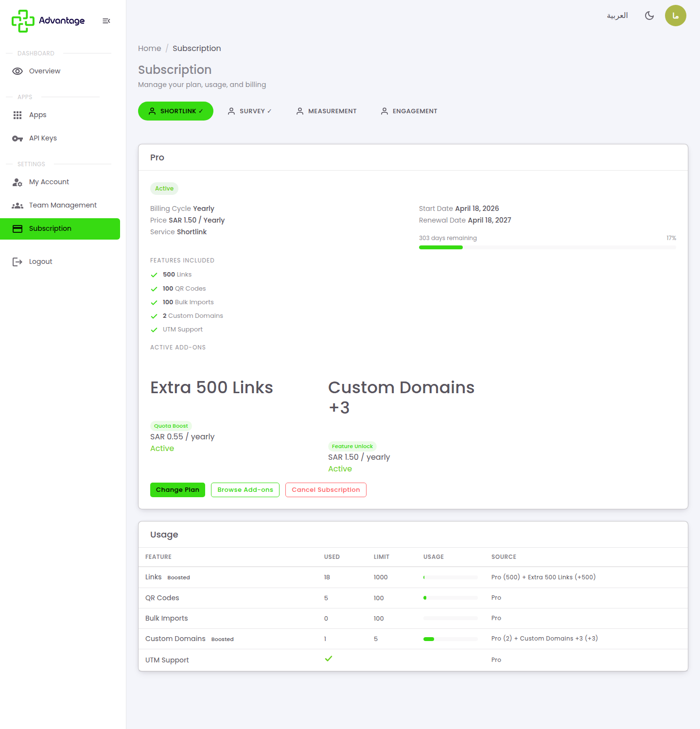Switch to the SURVEY tab

tap(250, 111)
